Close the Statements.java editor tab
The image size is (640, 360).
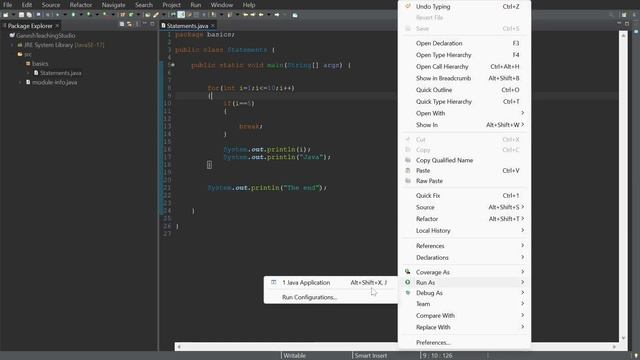click(x=213, y=26)
